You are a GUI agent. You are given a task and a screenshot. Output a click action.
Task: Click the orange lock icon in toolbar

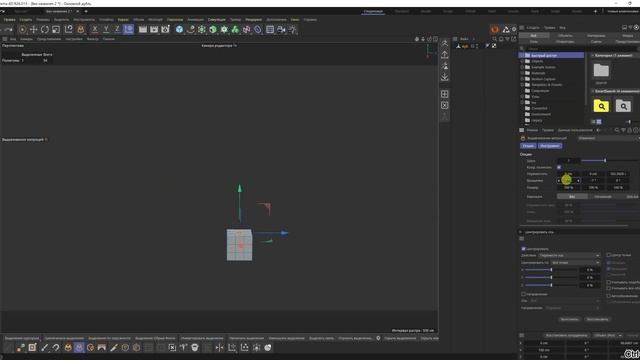(x=81, y=29)
